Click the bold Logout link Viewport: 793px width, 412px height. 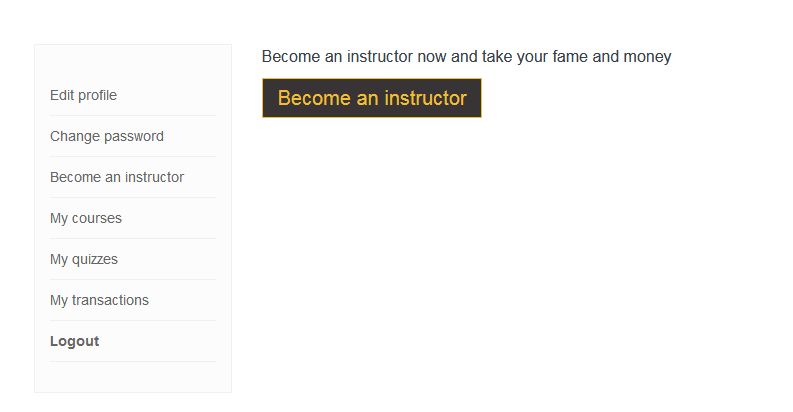[74, 341]
